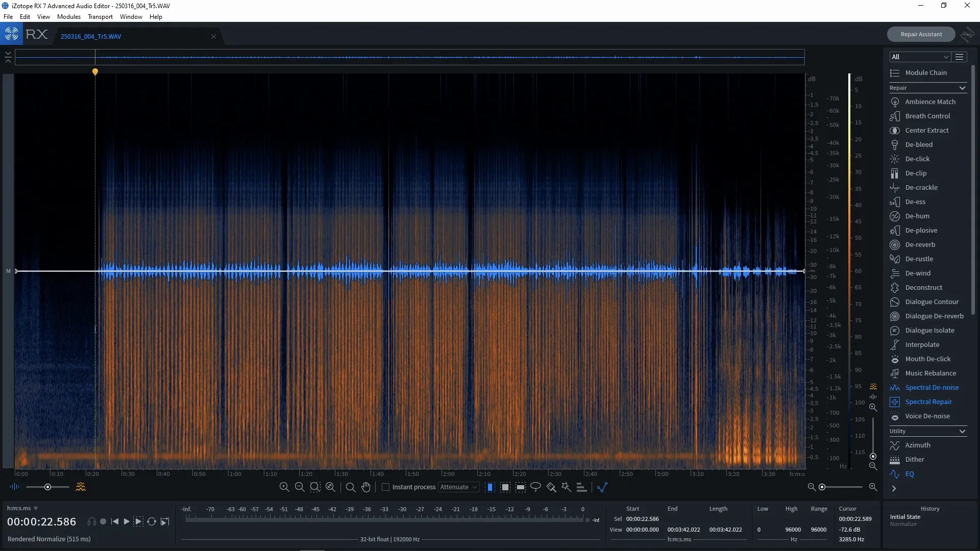This screenshot has height=551, width=980.
Task: Open the De-hum repair tool
Action: tap(917, 216)
